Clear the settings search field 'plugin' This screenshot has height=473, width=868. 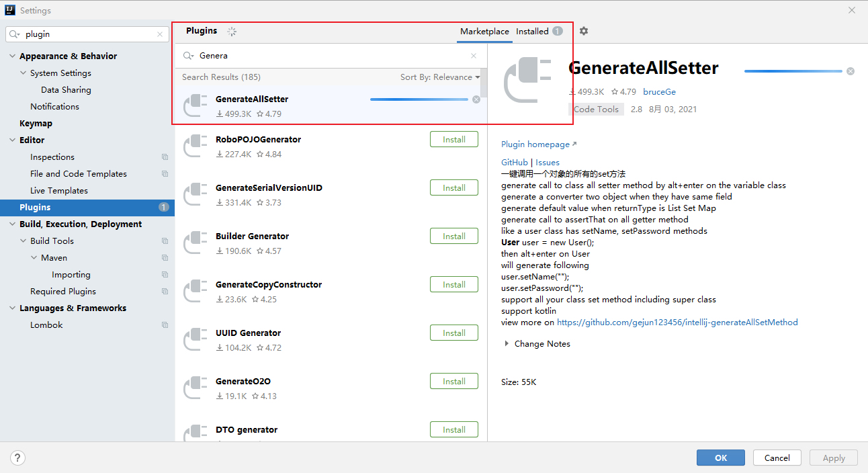[x=160, y=34]
